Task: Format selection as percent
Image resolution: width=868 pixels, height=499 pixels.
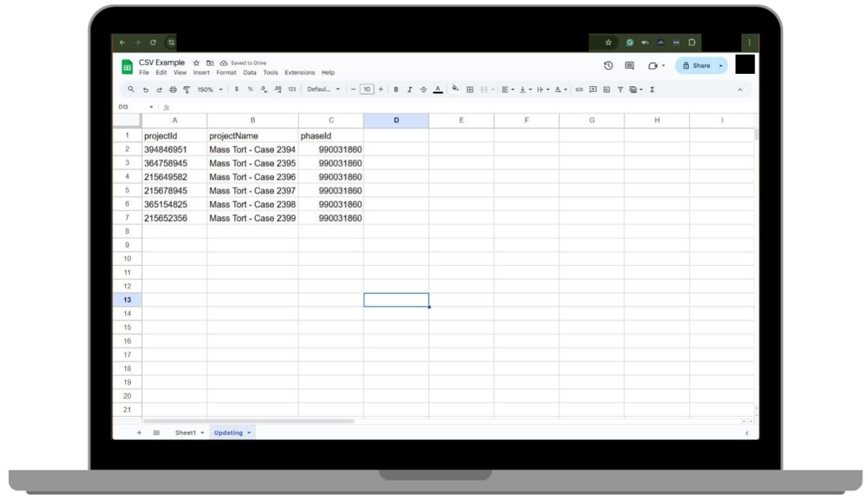Action: click(x=249, y=90)
